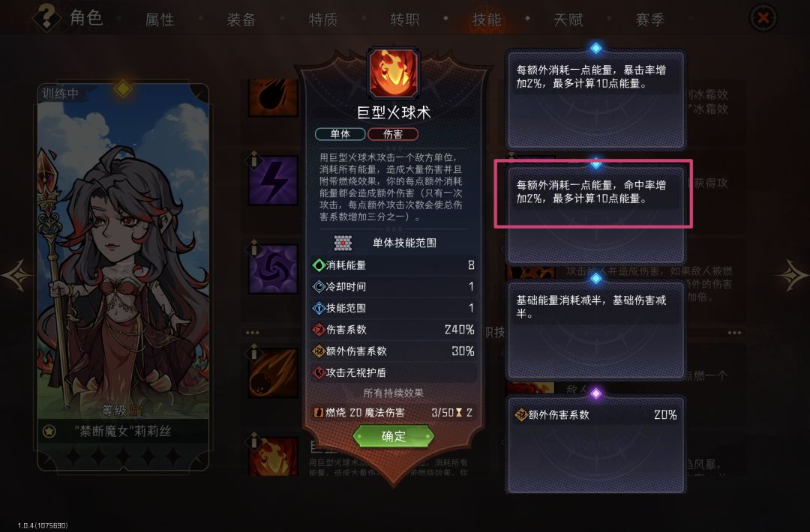
Task: Select the purple swirl vortex skill icon
Action: click(x=273, y=269)
